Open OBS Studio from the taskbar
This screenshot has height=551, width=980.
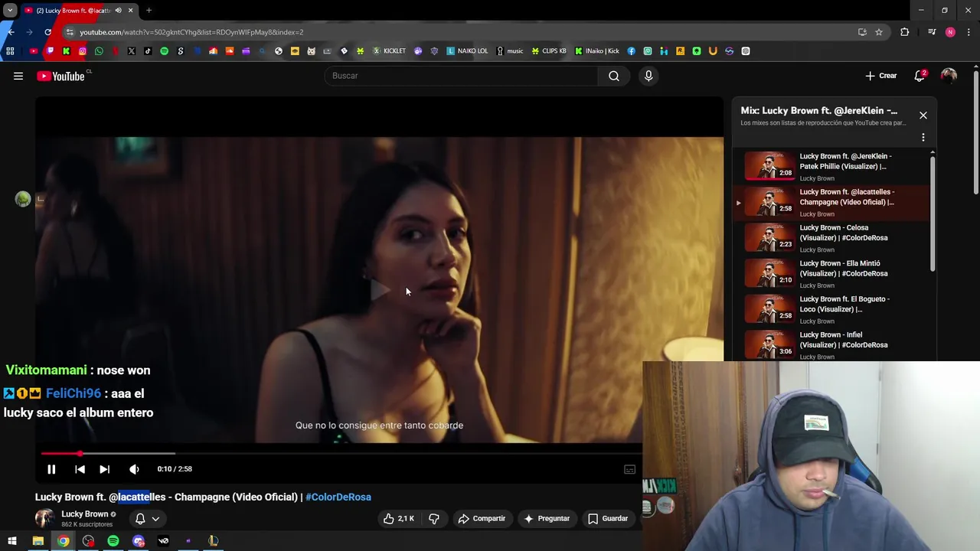tap(88, 541)
